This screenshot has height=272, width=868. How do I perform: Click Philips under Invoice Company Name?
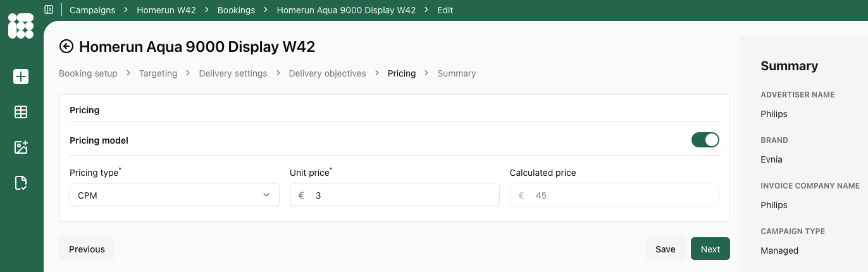pos(774,205)
